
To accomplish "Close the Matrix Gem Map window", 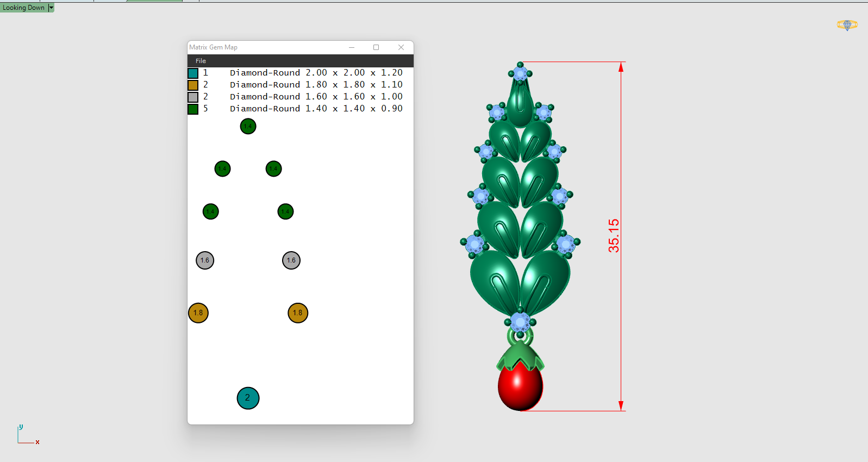I will click(401, 47).
